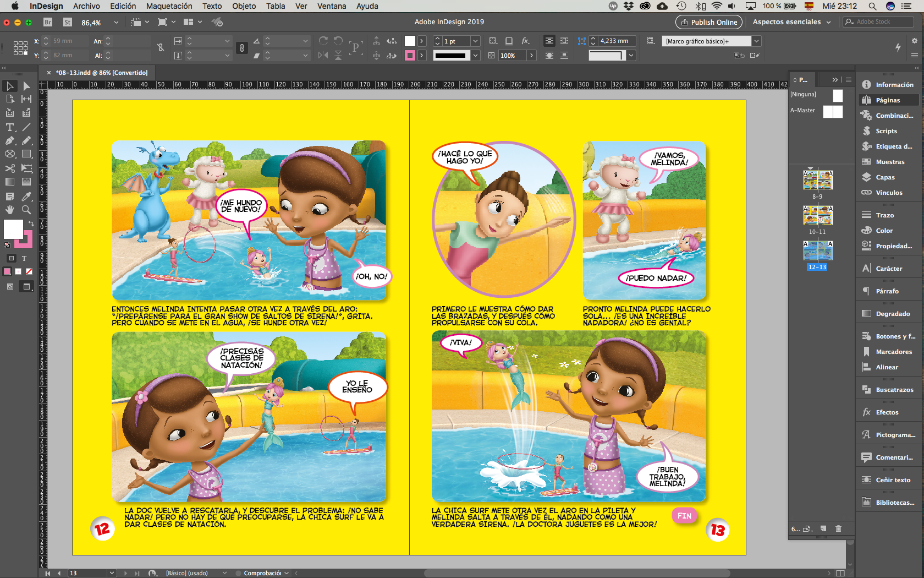Select the Rectangle tool

click(x=26, y=154)
